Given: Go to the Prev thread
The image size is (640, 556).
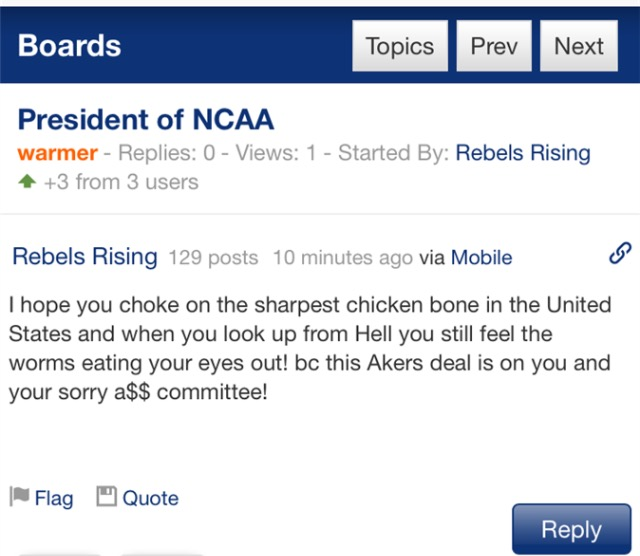Looking at the screenshot, I should click(x=494, y=46).
